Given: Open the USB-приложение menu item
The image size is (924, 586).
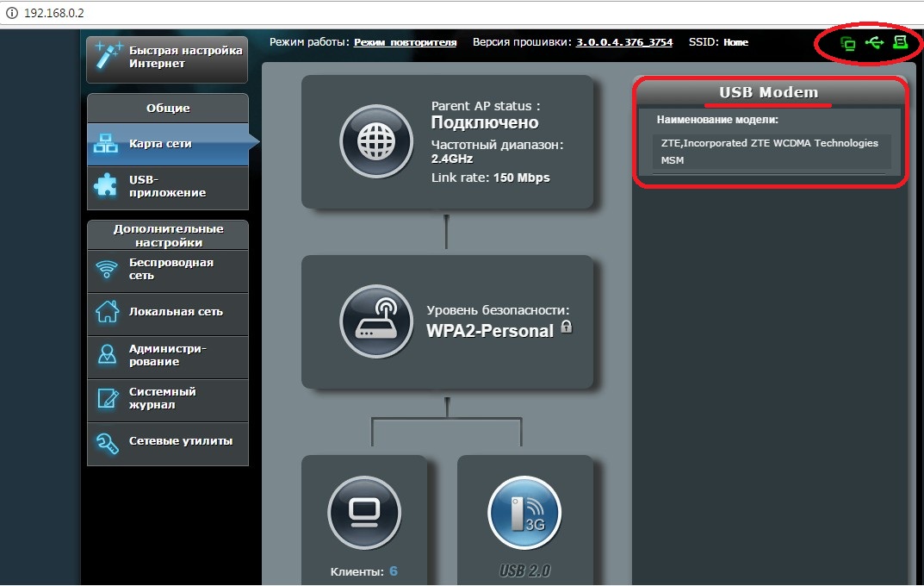Looking at the screenshot, I should point(169,188).
